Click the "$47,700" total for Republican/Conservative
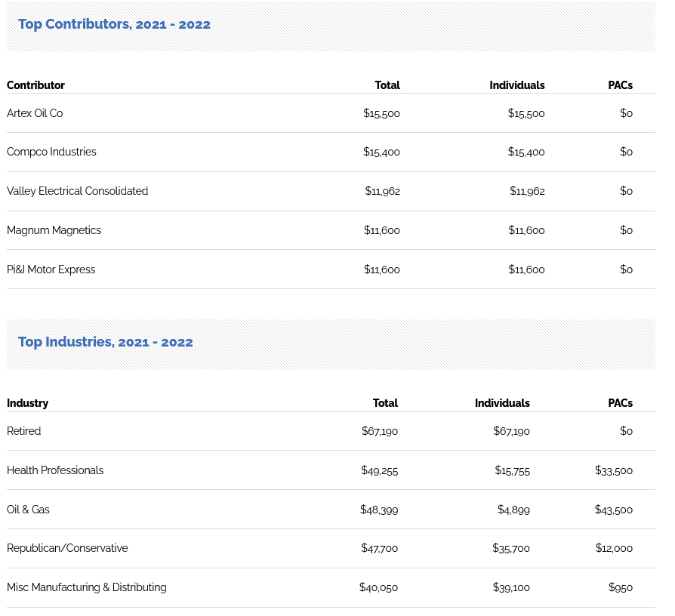 (380, 548)
